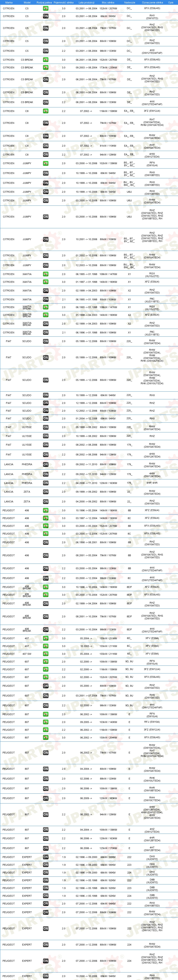Click power value 102kW / 138KM
This screenshot has width=178, height=980.
coord(108,163)
